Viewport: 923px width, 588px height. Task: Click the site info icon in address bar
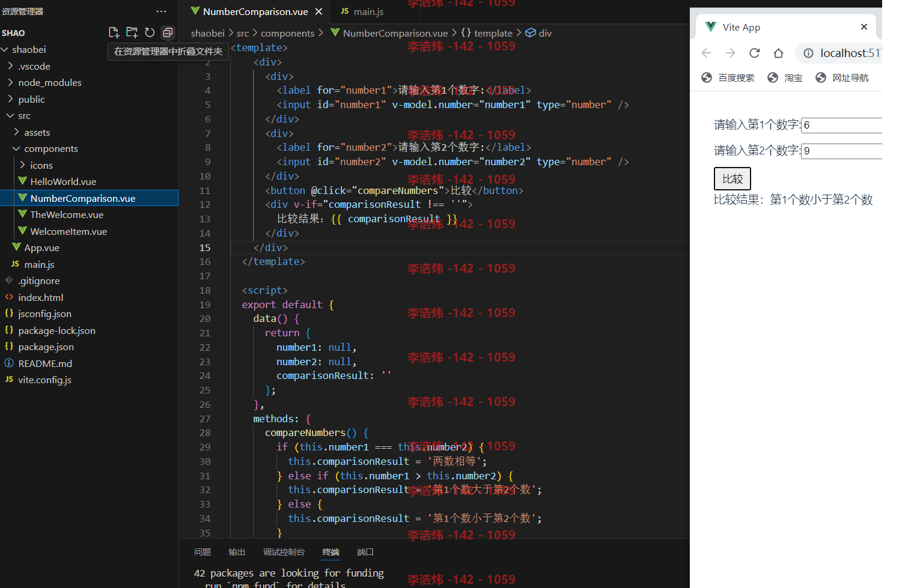pyautogui.click(x=808, y=53)
